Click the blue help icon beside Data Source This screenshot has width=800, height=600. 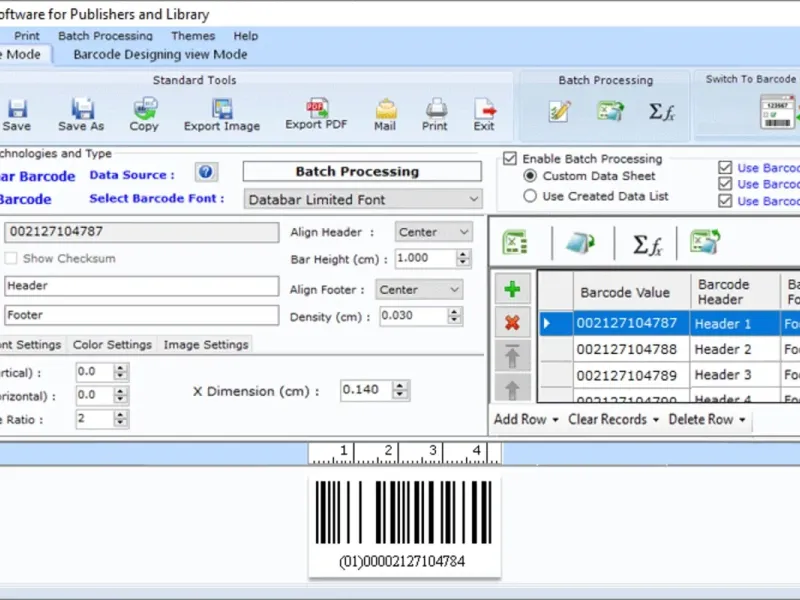coord(206,172)
